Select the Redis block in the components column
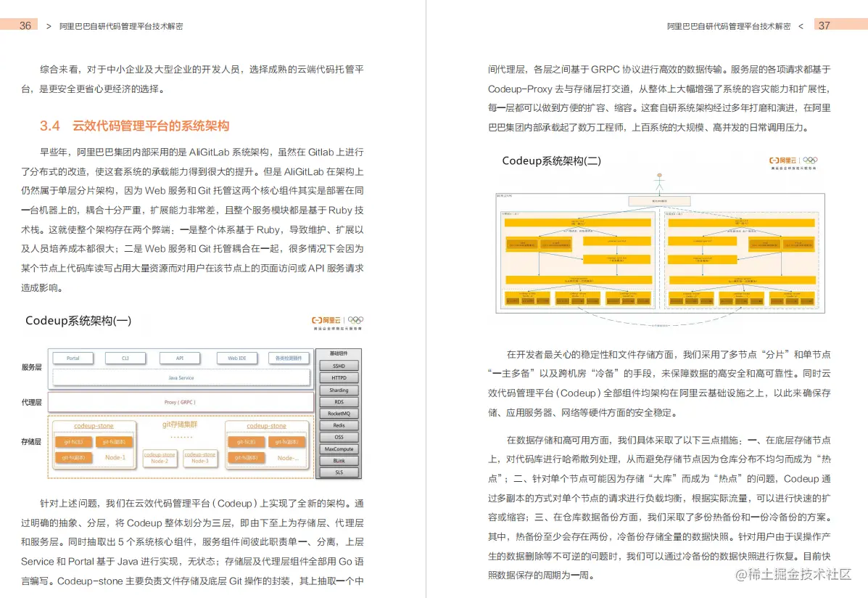The height and width of the screenshot is (598, 868). pyautogui.click(x=339, y=425)
